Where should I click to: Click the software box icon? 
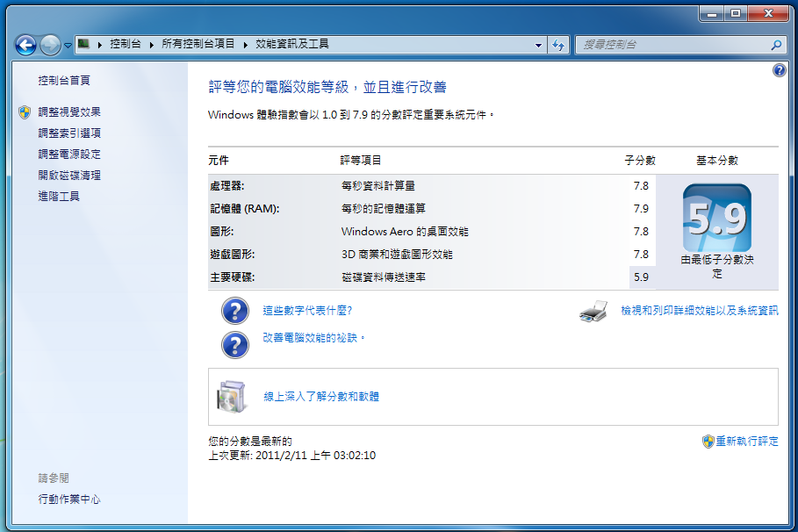(x=232, y=397)
